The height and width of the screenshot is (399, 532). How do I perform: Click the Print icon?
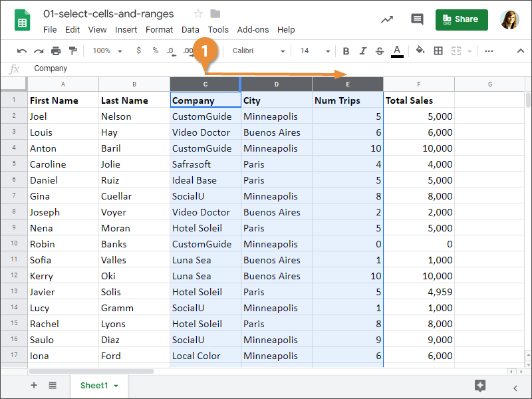(56, 51)
